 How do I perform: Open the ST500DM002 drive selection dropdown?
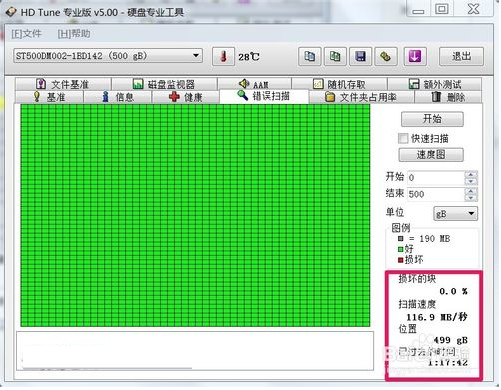click(108, 56)
